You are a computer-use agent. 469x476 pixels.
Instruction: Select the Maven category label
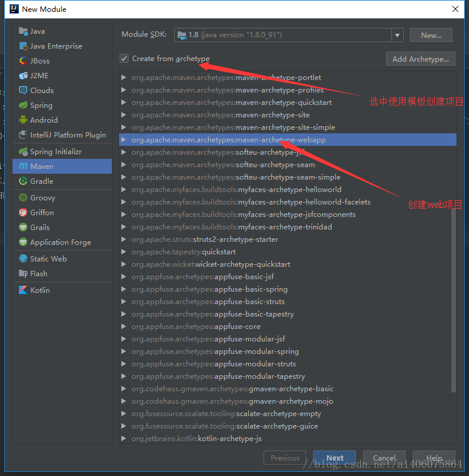click(42, 167)
